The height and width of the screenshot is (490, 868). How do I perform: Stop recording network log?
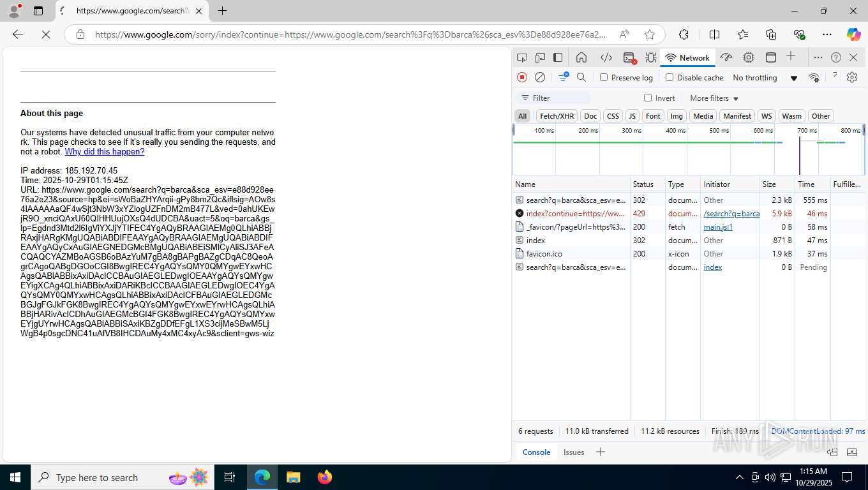(x=522, y=77)
